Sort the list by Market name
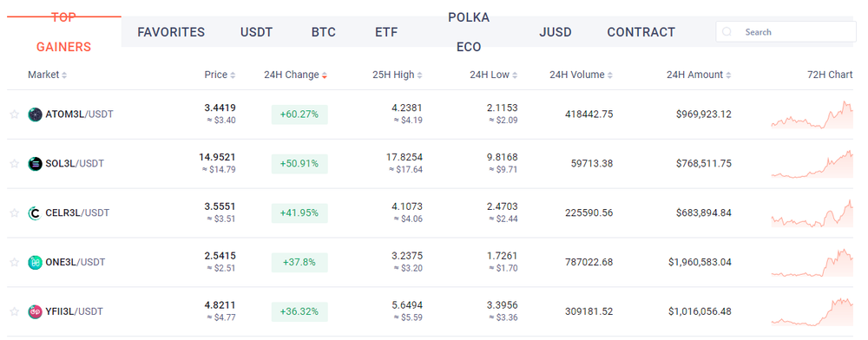The width and height of the screenshot is (868, 340). coord(48,75)
